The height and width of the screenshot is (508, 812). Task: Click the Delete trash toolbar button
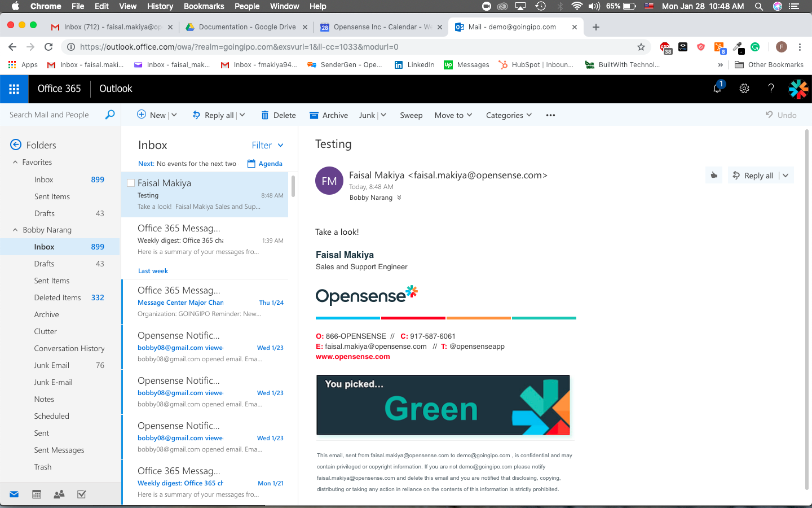point(279,115)
